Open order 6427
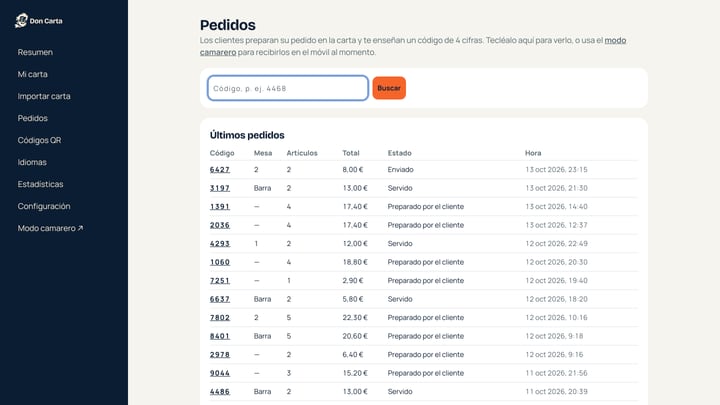This screenshot has width=720, height=405. [219, 170]
